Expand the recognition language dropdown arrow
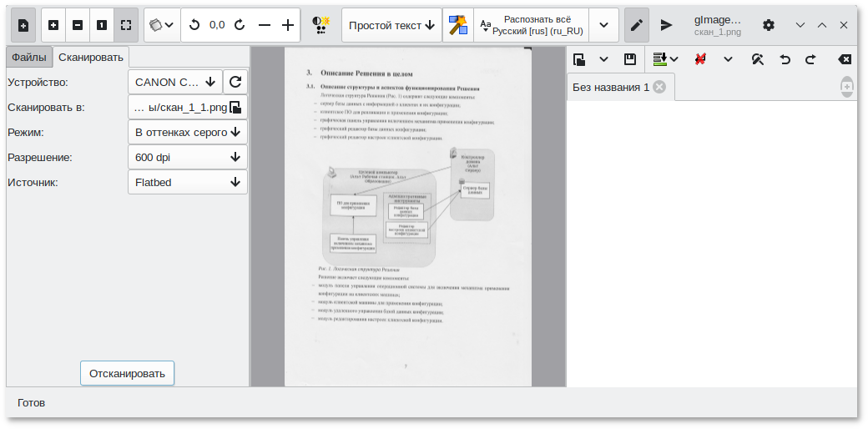The width and height of the screenshot is (868, 429). tap(603, 25)
